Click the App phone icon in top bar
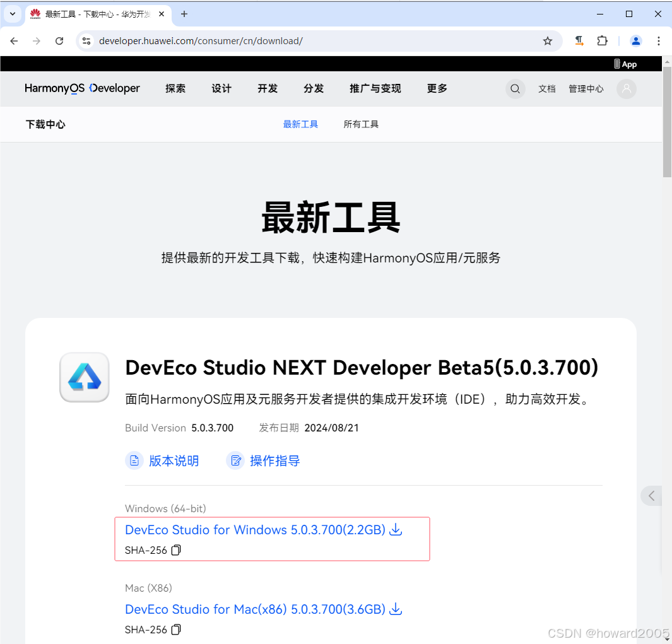The image size is (672, 644). click(x=616, y=64)
